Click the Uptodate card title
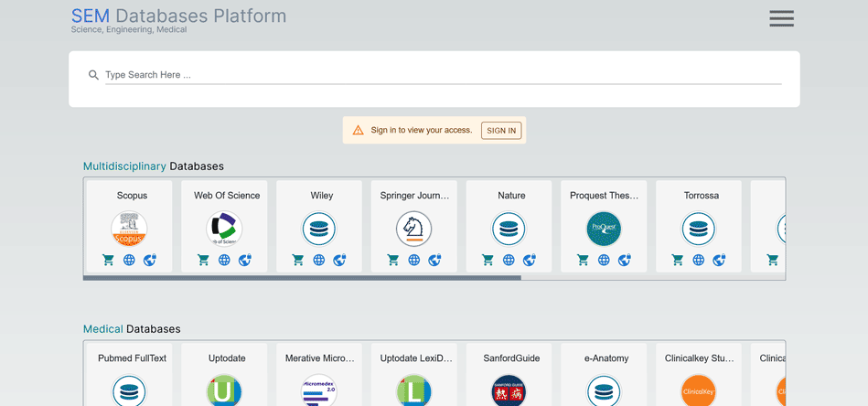 pos(227,358)
